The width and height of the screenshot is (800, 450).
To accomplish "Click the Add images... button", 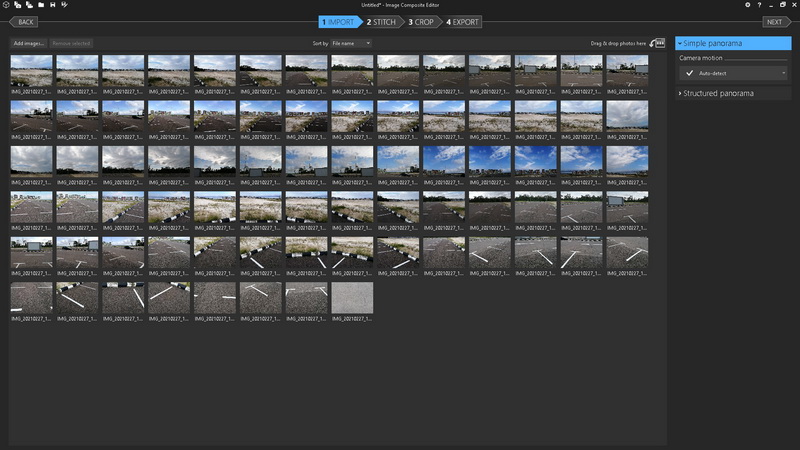I will pos(28,43).
